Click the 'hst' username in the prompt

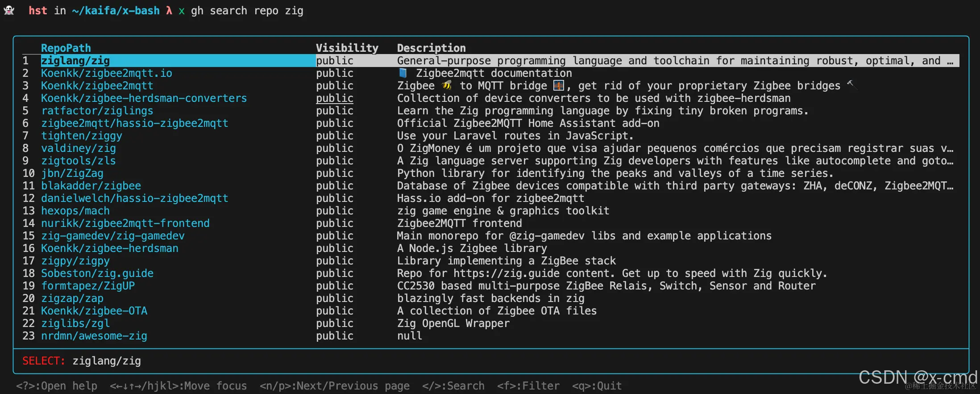[38, 11]
